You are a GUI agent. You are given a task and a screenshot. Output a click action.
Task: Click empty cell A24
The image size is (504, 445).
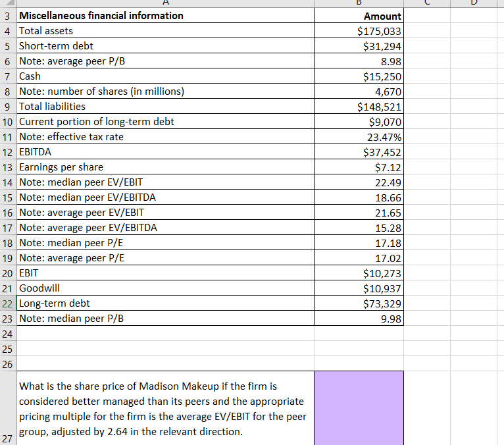coord(165,333)
